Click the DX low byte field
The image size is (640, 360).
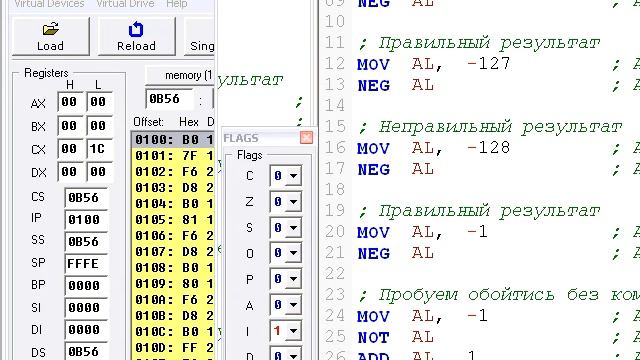99,172
